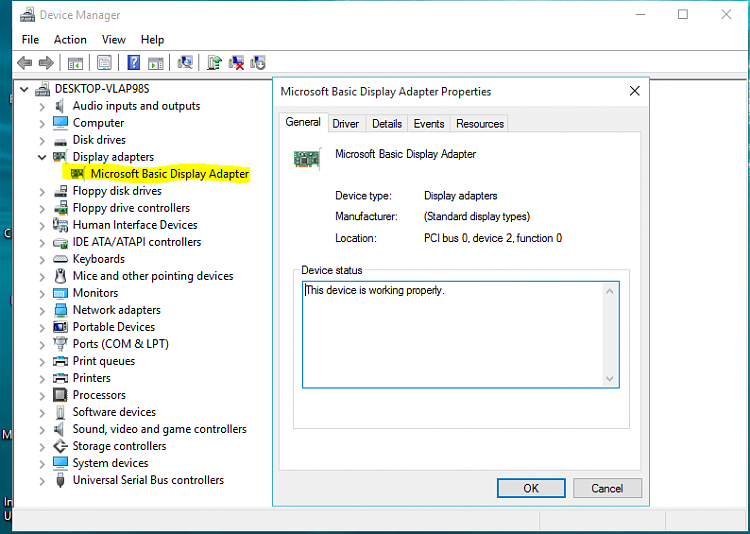This screenshot has width=750, height=534.
Task: Click the Universal Serial Bus controllers icon
Action: 60,480
